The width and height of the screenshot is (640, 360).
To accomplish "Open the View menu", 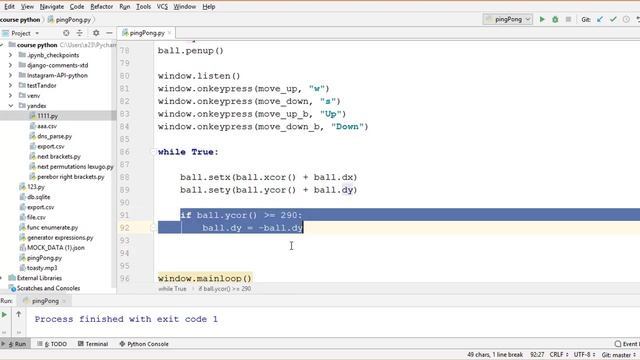I will 27,7.
